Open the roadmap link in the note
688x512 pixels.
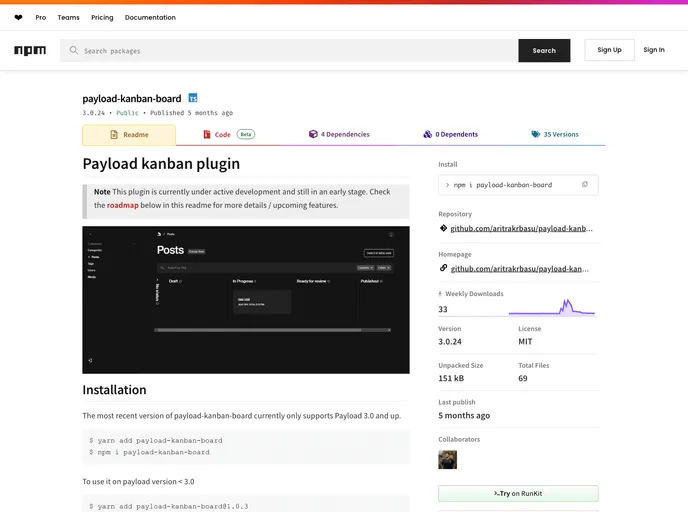coord(122,205)
